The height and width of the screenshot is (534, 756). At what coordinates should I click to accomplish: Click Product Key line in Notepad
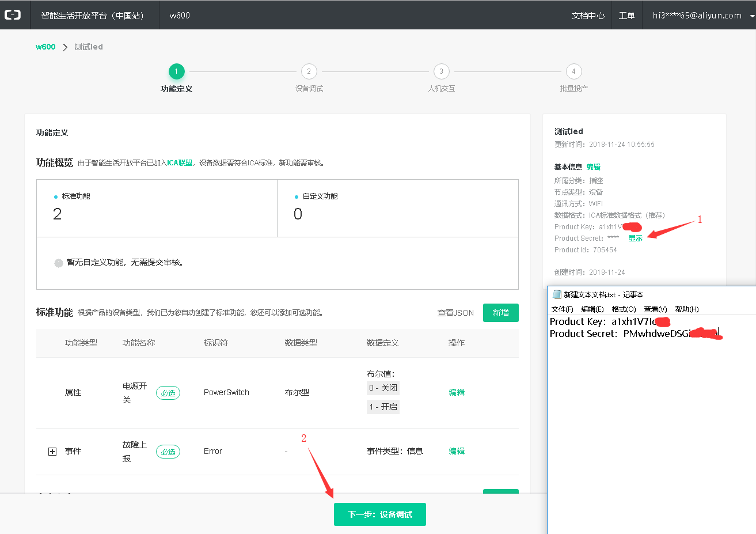pyautogui.click(x=610, y=321)
